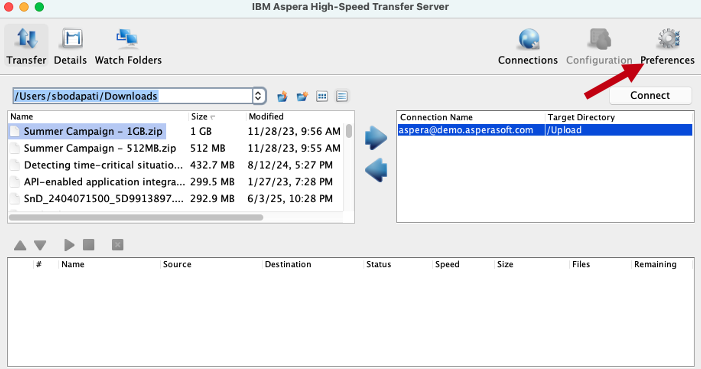The image size is (701, 369).
Task: Click the 6/3/25, 10:28 PM date
Action: pos(290,199)
